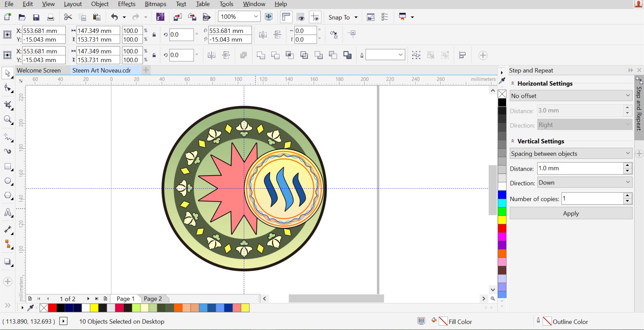Open Horizontal Settings No offset dropdown
Screen dimensions: 644x330
pos(571,96)
